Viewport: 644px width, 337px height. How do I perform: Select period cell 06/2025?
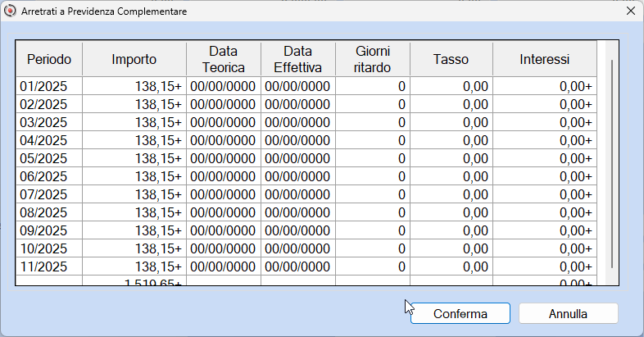click(49, 177)
